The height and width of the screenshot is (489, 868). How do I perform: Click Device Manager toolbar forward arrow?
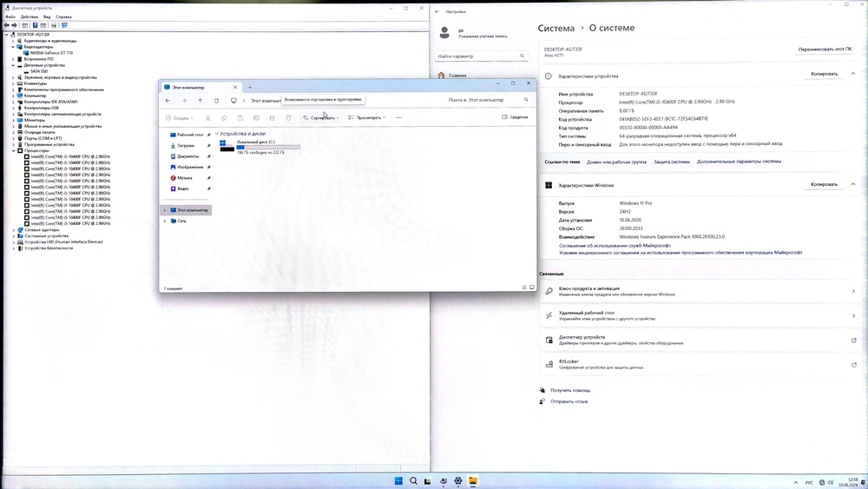coord(15,25)
